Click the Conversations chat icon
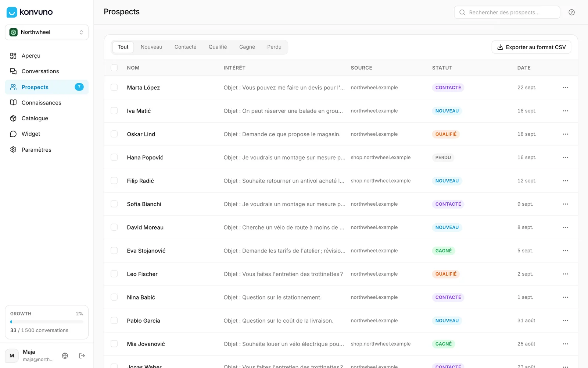Viewport: 588px width, 368px height. [x=13, y=71]
